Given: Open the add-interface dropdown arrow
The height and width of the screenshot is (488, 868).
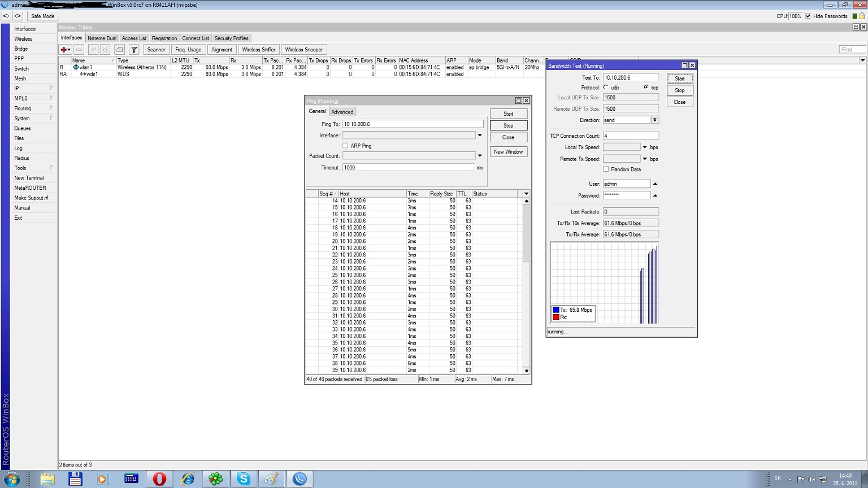Looking at the screenshot, I should [70, 50].
